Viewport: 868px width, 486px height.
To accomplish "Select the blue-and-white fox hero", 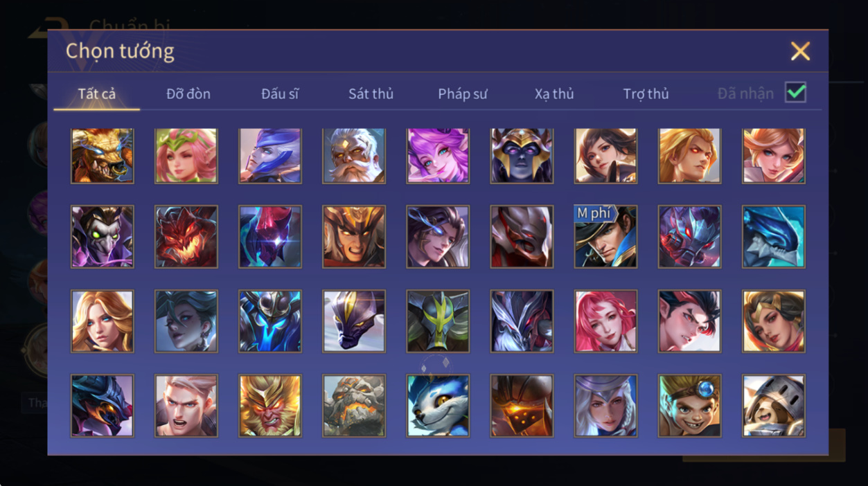I will 438,406.
